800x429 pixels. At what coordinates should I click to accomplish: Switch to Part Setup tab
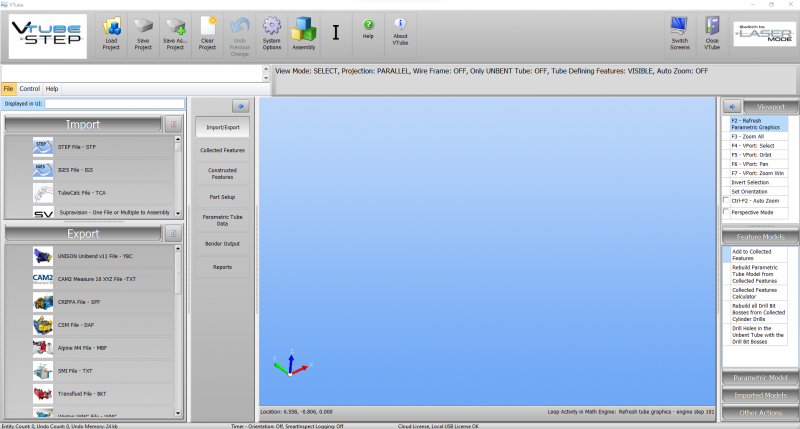click(222, 197)
